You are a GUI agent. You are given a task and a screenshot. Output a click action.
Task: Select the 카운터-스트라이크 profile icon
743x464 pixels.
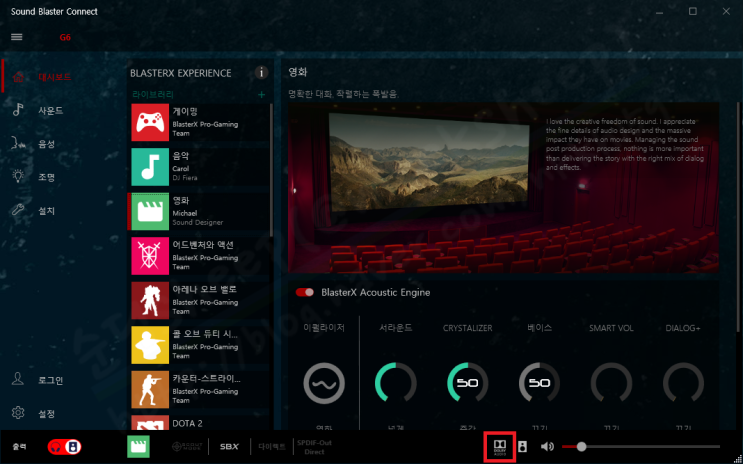[150, 390]
